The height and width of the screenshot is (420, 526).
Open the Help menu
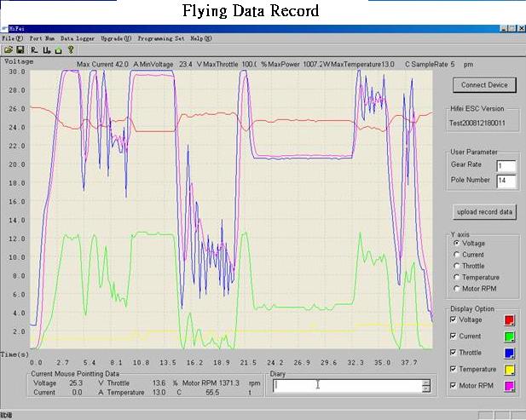201,38
